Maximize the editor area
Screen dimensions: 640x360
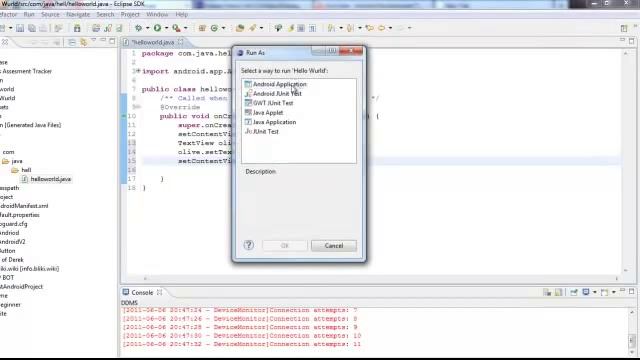[x=631, y=41]
